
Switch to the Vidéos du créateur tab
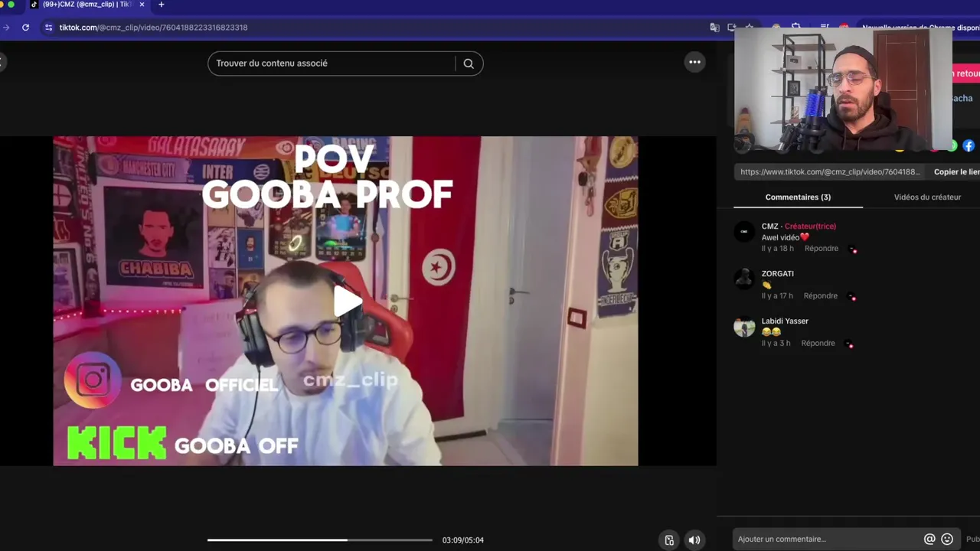(927, 197)
